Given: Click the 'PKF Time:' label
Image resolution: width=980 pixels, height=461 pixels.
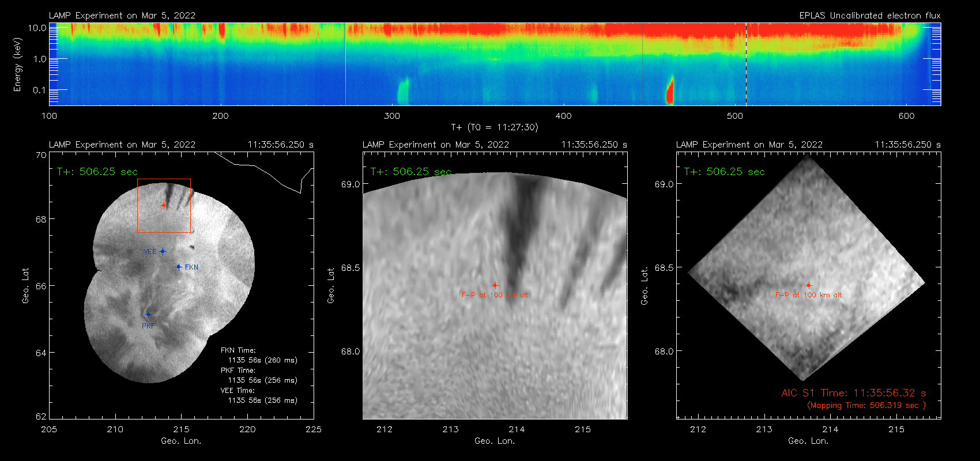Looking at the screenshot, I should [x=238, y=371].
